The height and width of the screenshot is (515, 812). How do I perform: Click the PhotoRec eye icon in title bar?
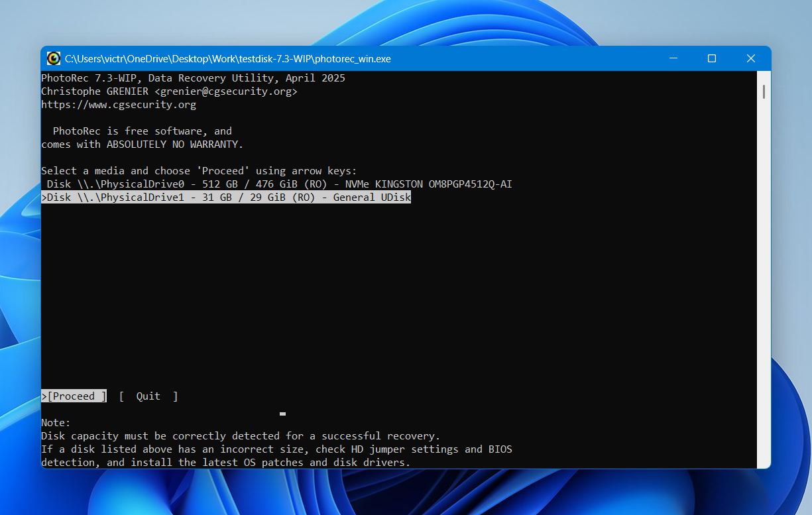pos(54,58)
